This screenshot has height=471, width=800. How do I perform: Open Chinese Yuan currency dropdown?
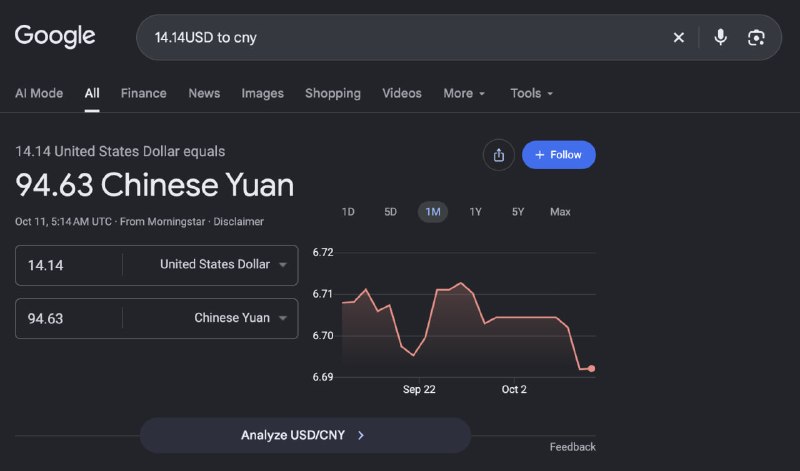210,318
